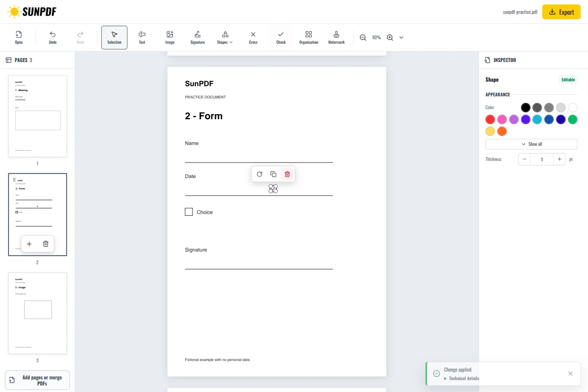Select page 3 thumbnail
This screenshot has width=588, height=392.
(x=38, y=313)
